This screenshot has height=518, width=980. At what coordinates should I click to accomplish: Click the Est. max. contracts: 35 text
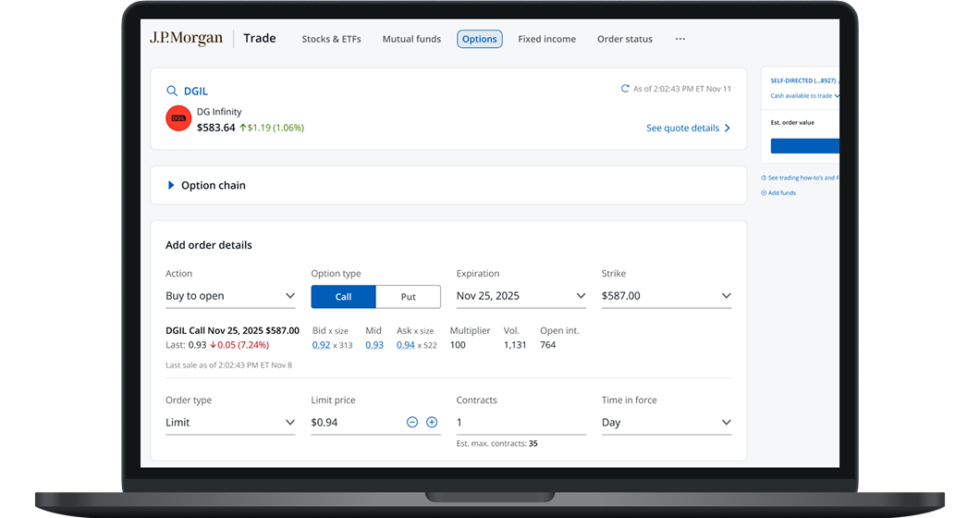[496, 444]
